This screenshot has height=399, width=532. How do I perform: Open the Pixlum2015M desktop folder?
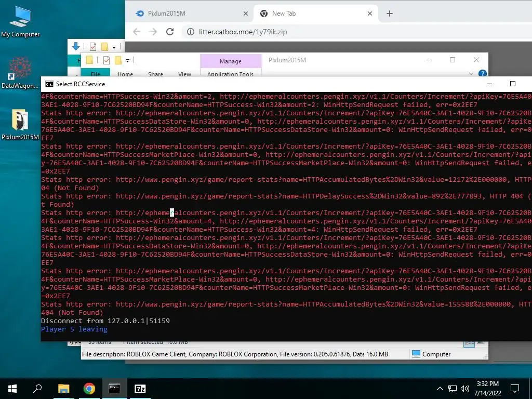(x=20, y=124)
